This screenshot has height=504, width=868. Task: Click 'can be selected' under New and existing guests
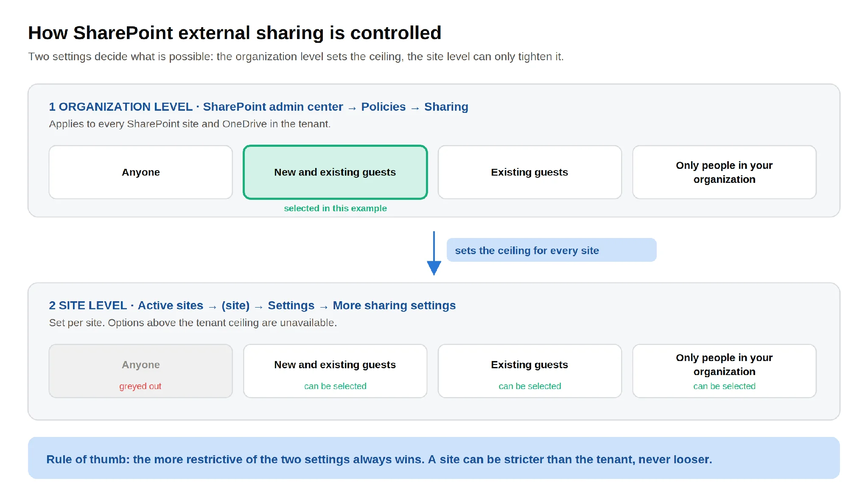(335, 386)
